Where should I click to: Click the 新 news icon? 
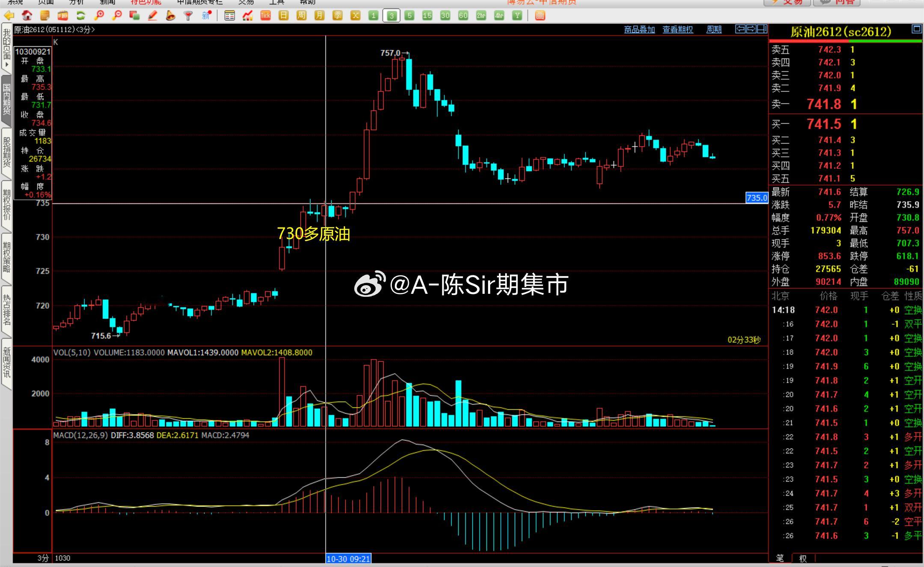pos(206,16)
